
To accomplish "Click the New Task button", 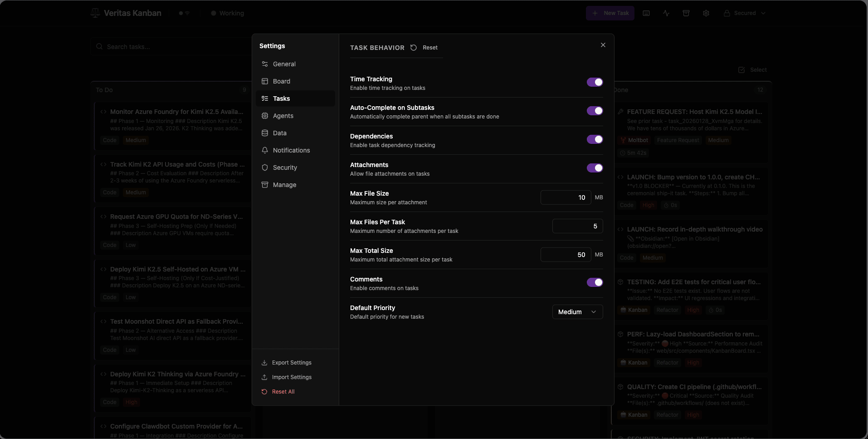I will [x=610, y=13].
